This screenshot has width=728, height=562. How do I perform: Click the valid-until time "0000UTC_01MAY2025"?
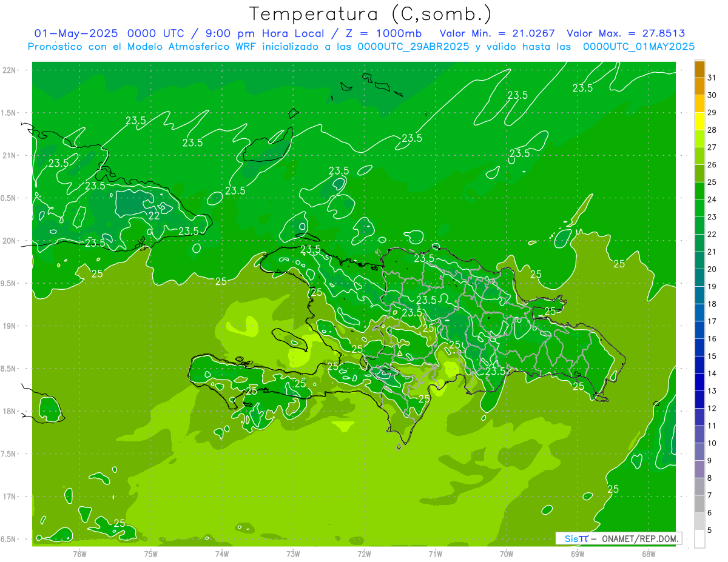click(x=638, y=47)
